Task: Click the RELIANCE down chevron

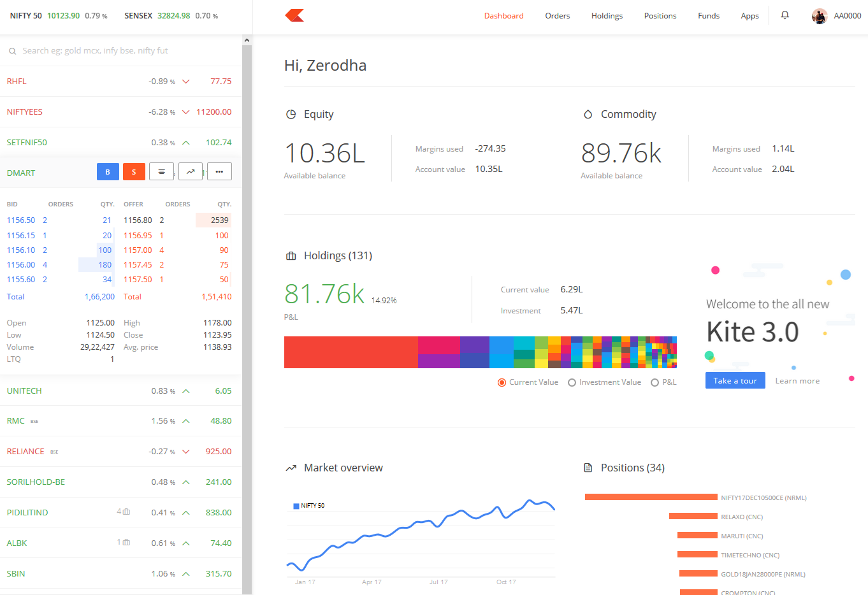Action: coord(186,452)
